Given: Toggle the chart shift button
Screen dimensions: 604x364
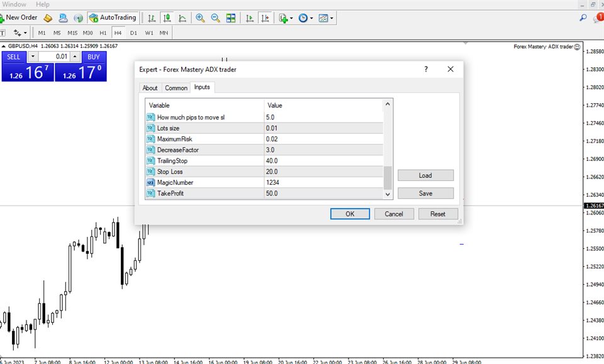Looking at the screenshot, I should [266, 18].
